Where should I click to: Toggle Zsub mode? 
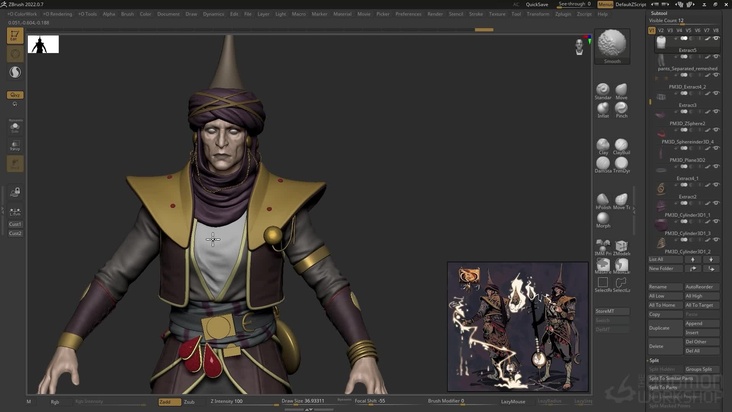tap(189, 402)
